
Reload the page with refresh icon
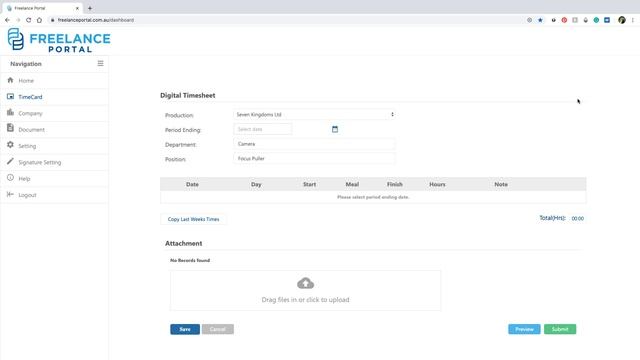pos(29,20)
